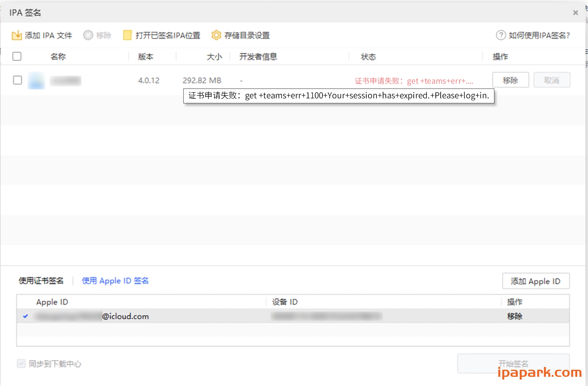The width and height of the screenshot is (588, 386).
Task: Switch to the 使用证书签名 tab
Action: pyautogui.click(x=41, y=281)
